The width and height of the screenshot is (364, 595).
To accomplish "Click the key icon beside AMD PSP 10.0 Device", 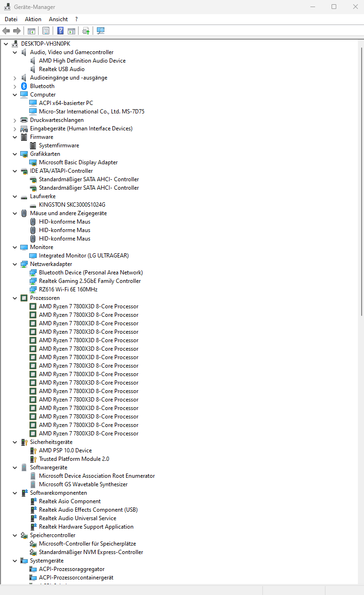I will 33,450.
